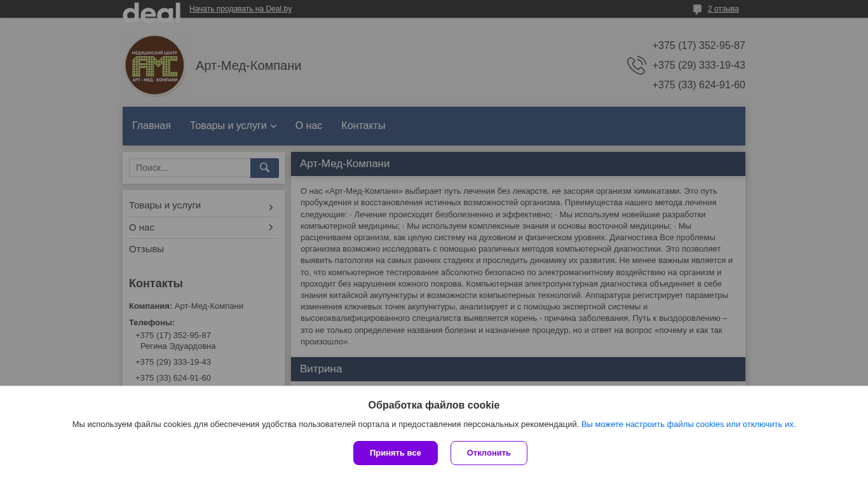This screenshot has width=868, height=488.
Task: Click the magnifier search button
Action: click(264, 168)
